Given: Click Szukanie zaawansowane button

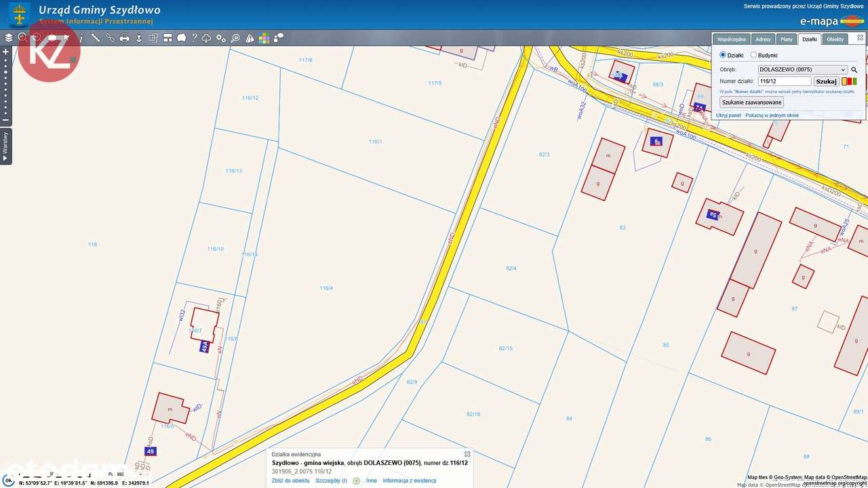Looking at the screenshot, I should (x=752, y=102).
